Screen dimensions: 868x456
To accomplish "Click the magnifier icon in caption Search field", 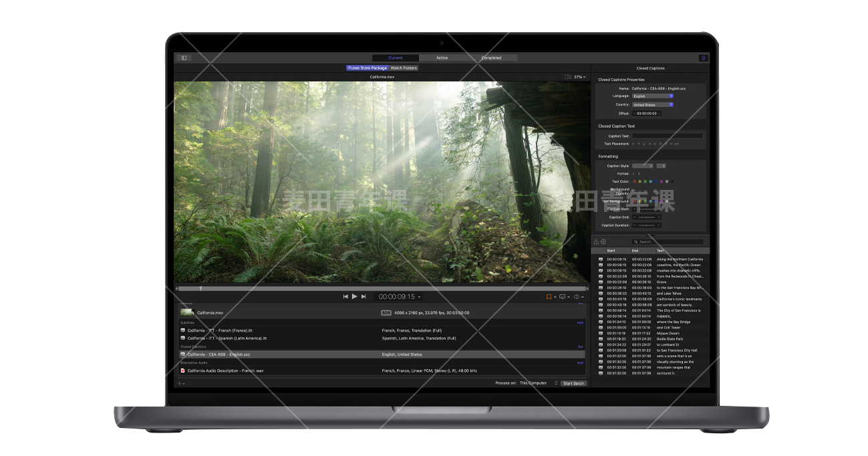I will tap(636, 242).
